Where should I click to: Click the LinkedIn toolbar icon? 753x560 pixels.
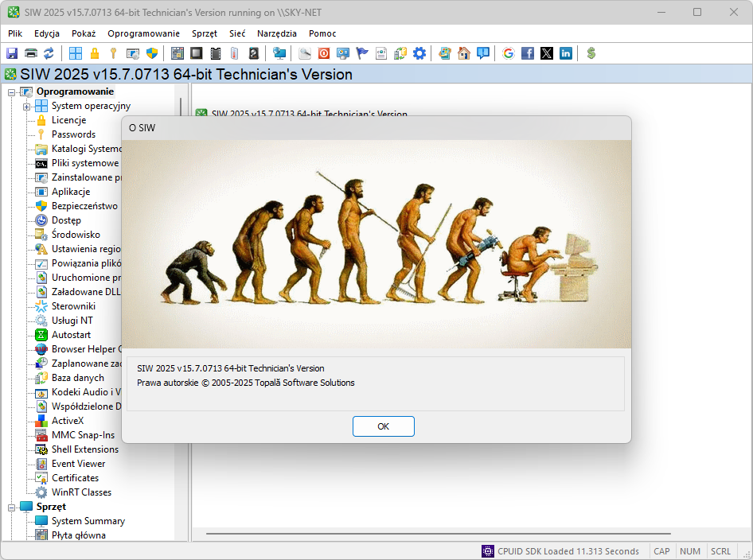tap(566, 53)
